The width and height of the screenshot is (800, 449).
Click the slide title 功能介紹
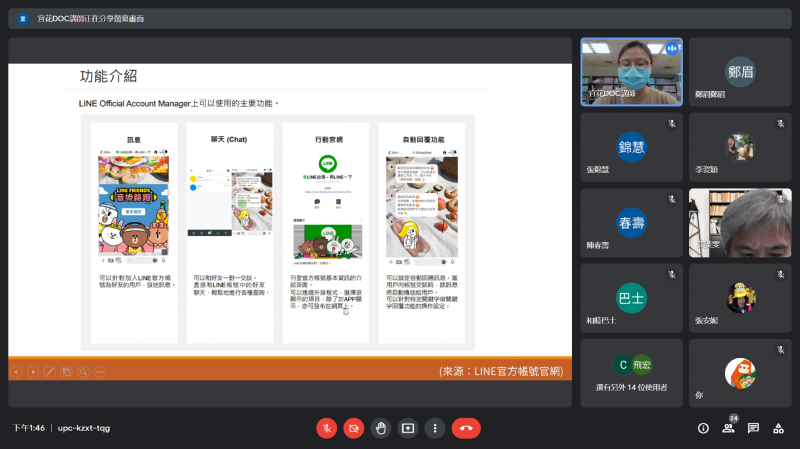tap(108, 77)
